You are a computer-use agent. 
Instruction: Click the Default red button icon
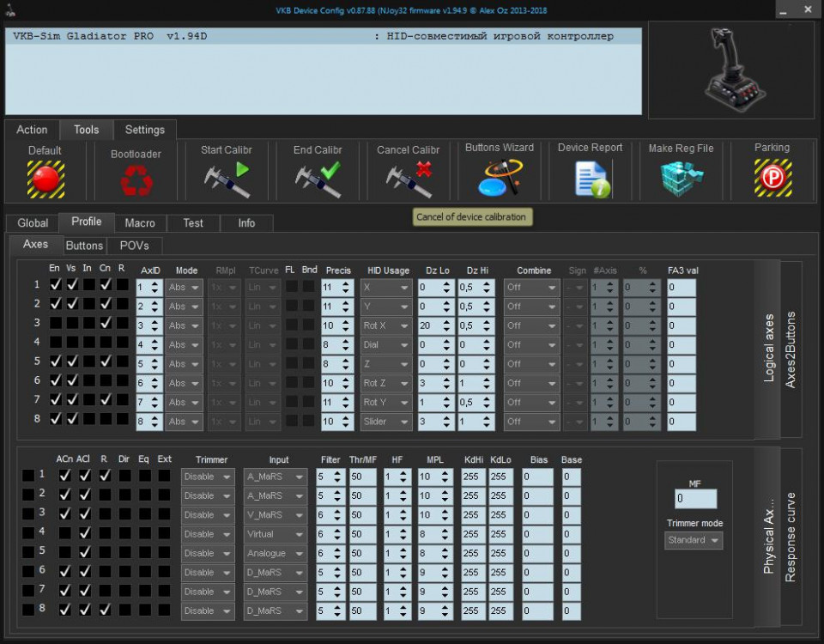pos(45,179)
